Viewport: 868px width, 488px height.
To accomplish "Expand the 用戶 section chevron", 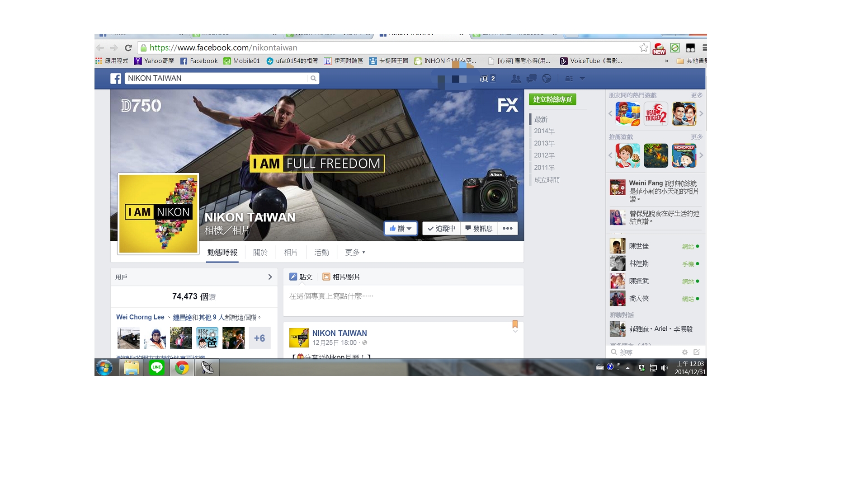I will (270, 277).
